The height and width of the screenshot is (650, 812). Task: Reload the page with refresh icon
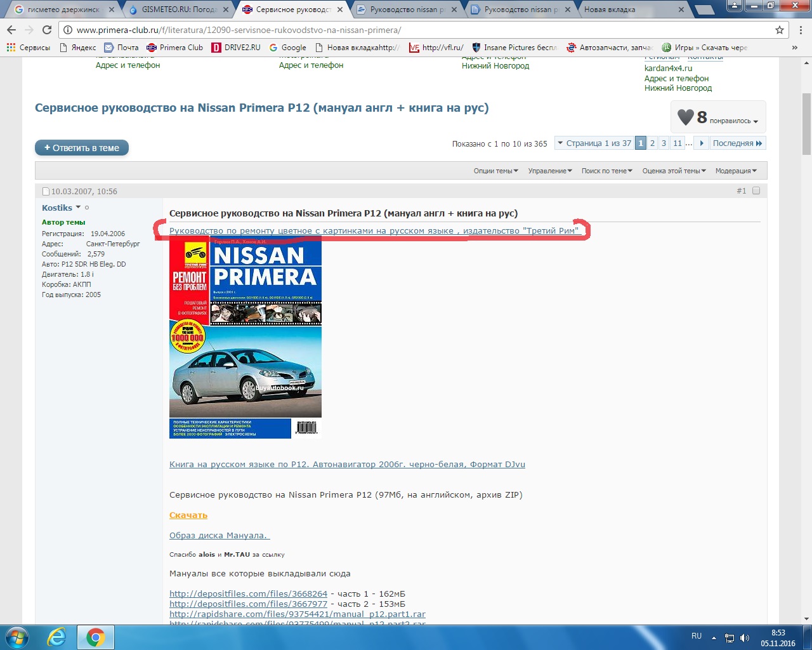pyautogui.click(x=47, y=30)
